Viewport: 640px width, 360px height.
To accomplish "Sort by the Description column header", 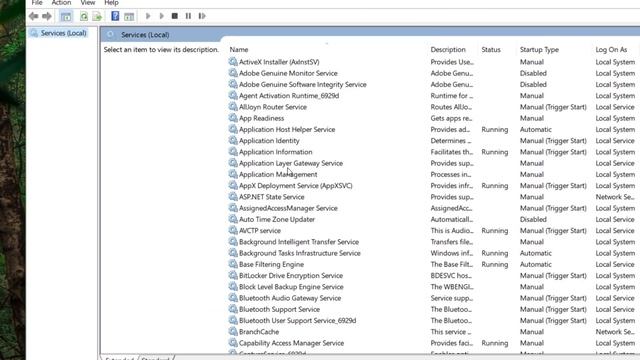I will 448,49.
